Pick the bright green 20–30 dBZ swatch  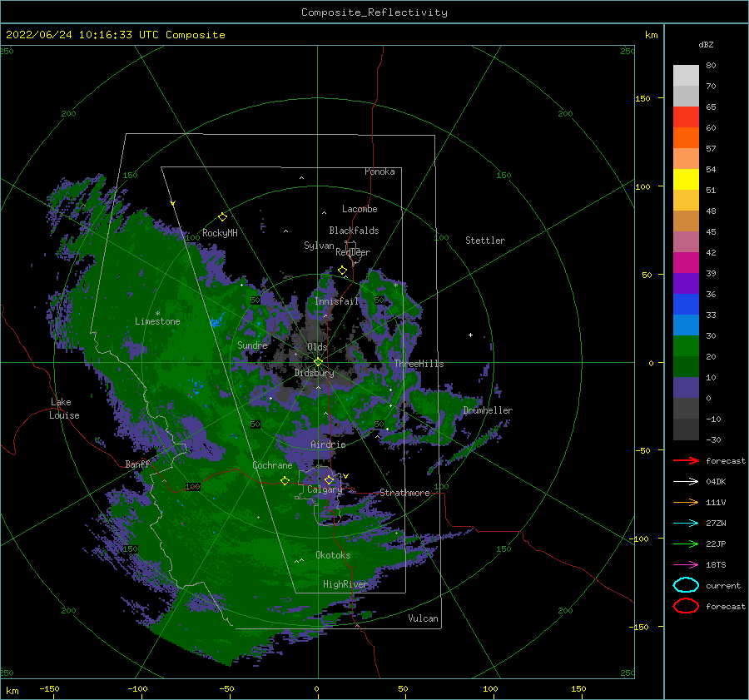[686, 346]
